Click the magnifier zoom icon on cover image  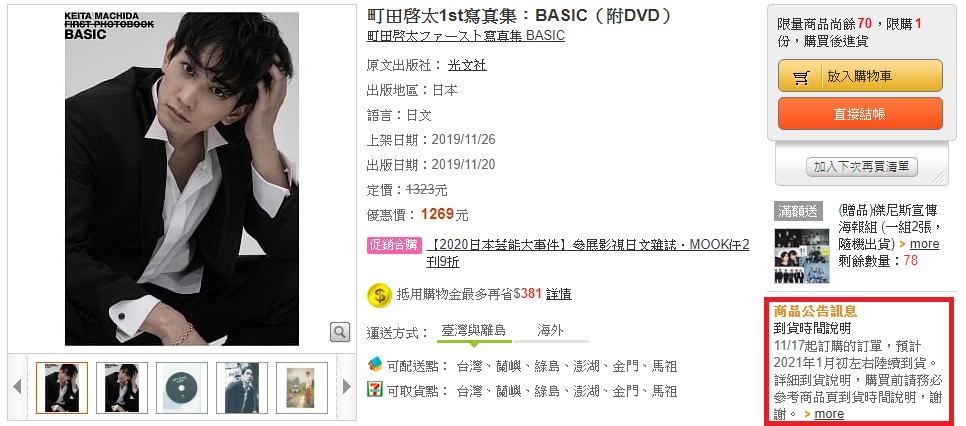pyautogui.click(x=339, y=332)
